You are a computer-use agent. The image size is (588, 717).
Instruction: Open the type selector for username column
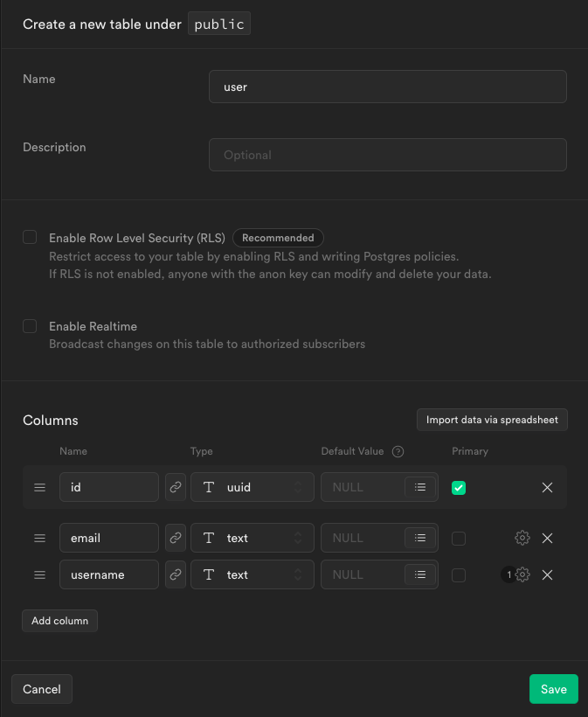click(x=252, y=574)
